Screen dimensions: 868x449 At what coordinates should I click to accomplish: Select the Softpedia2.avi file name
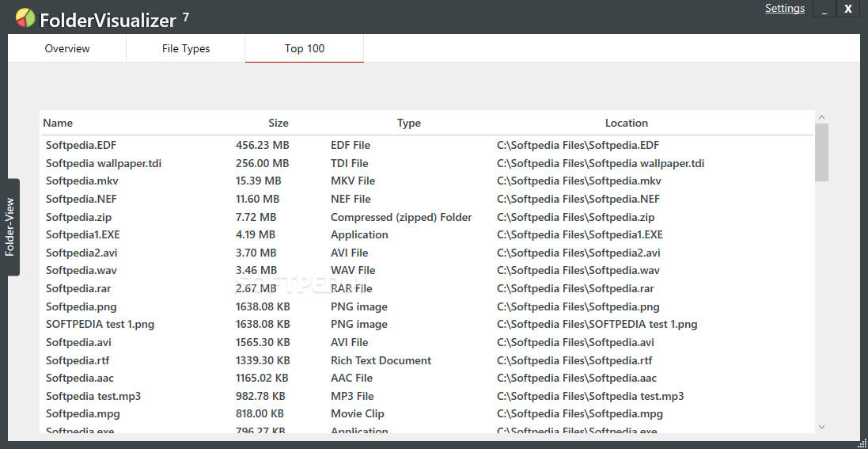point(81,253)
